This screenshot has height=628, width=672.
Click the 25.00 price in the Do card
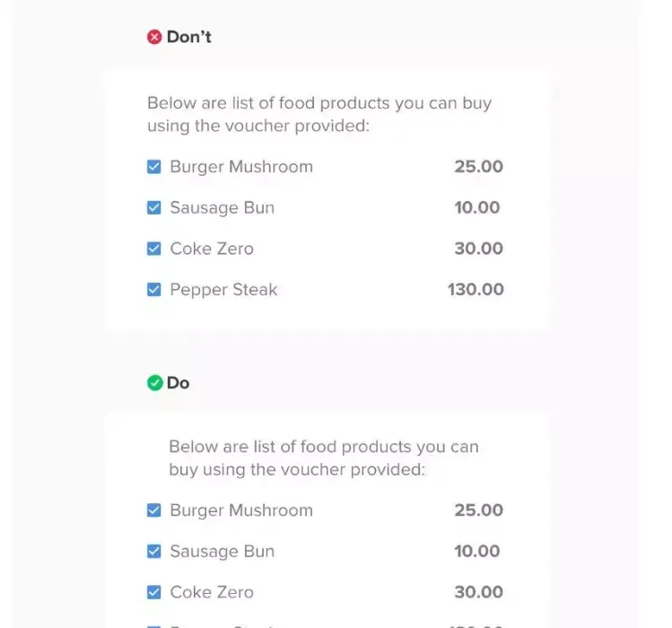(478, 510)
